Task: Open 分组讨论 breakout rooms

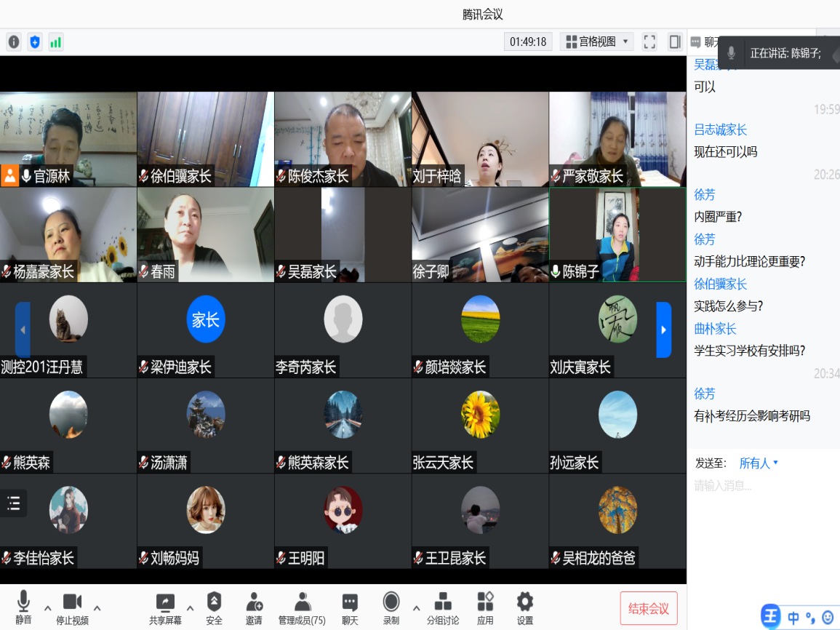Action: pyautogui.click(x=442, y=607)
